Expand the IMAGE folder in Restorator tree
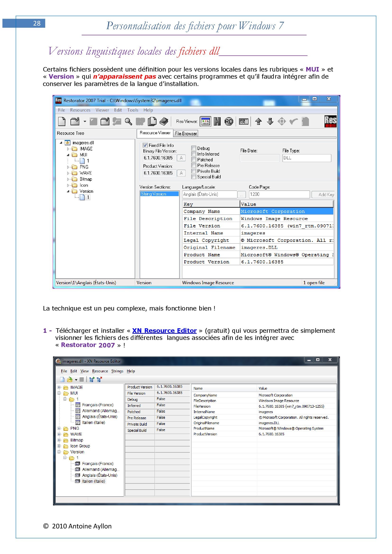The image size is (392, 554). pos(68,149)
